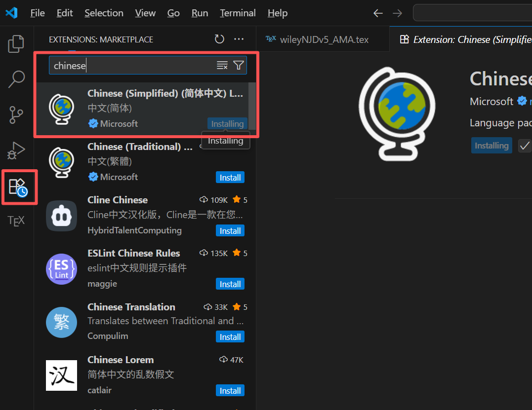Click large globe icon in extension details
This screenshot has width=532, height=410.
click(397, 114)
